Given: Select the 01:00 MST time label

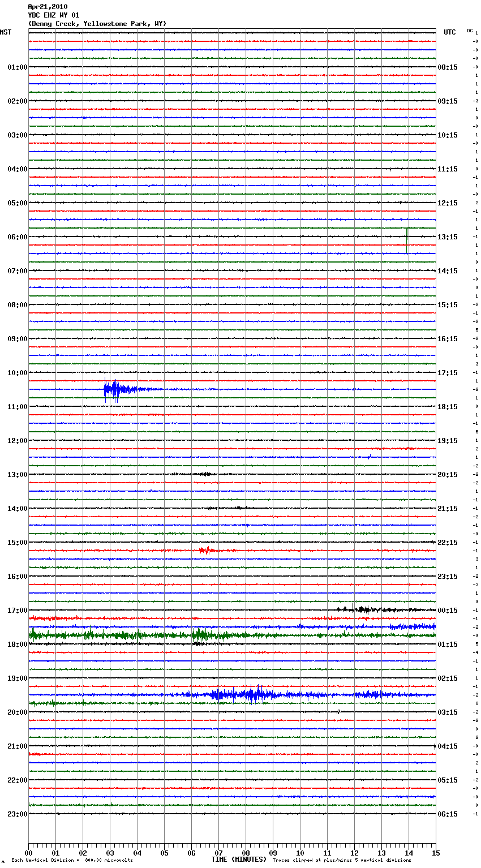Looking at the screenshot, I should 17,67.
